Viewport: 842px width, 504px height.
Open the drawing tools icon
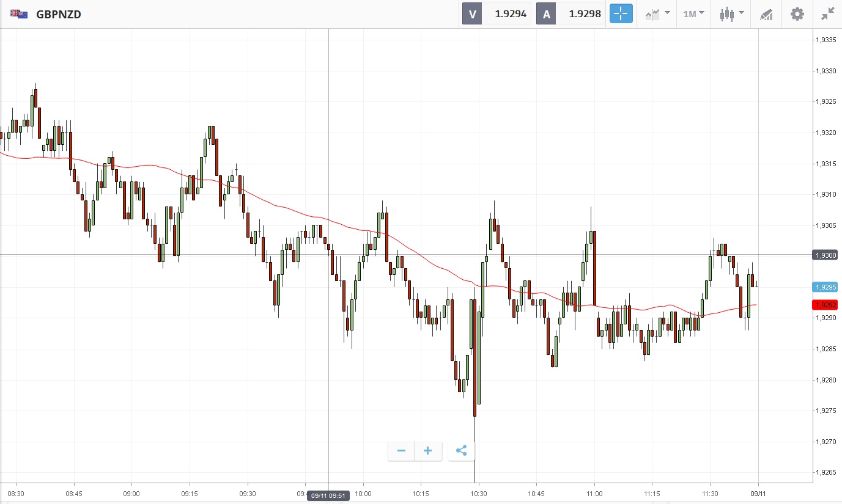[x=766, y=14]
